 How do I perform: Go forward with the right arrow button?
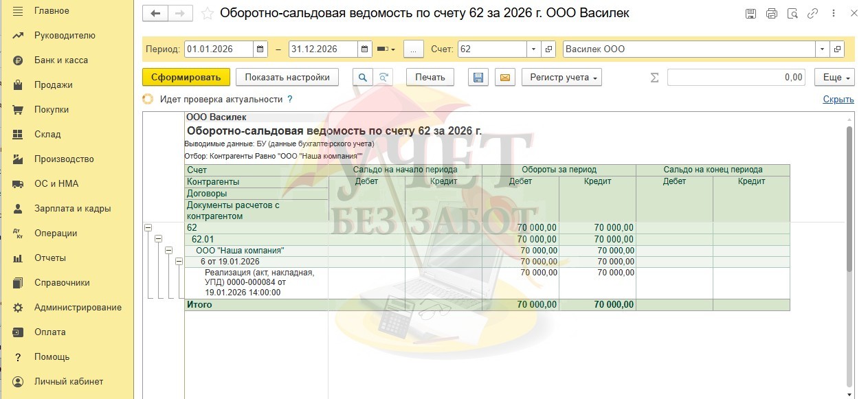180,13
